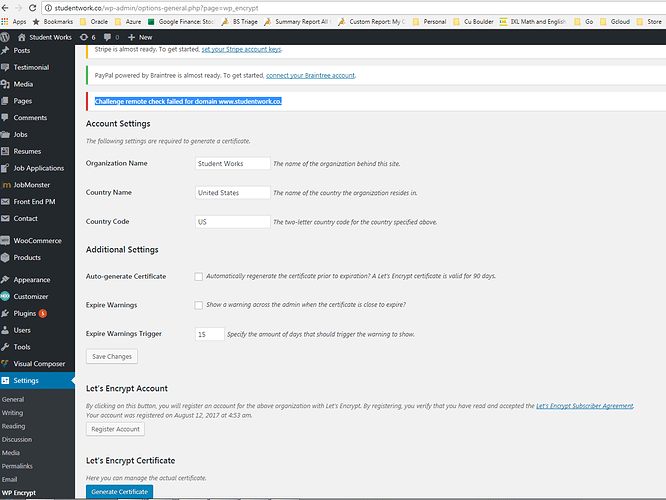The image size is (666, 500).
Task: Enable the Auto-generate Certificate checkbox
Action: point(198,277)
